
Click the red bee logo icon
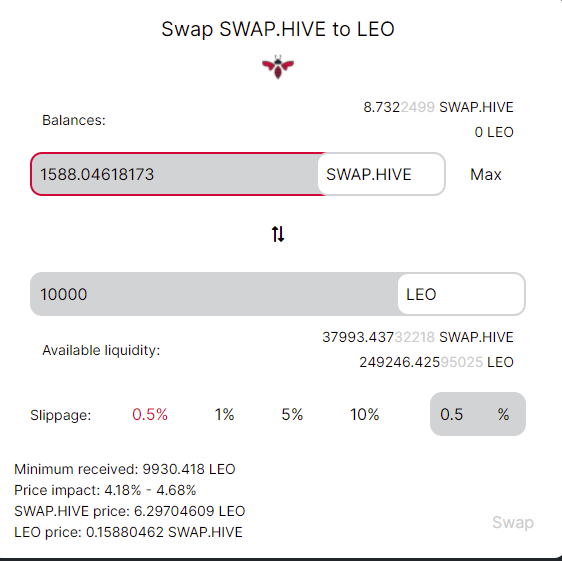coord(278,67)
